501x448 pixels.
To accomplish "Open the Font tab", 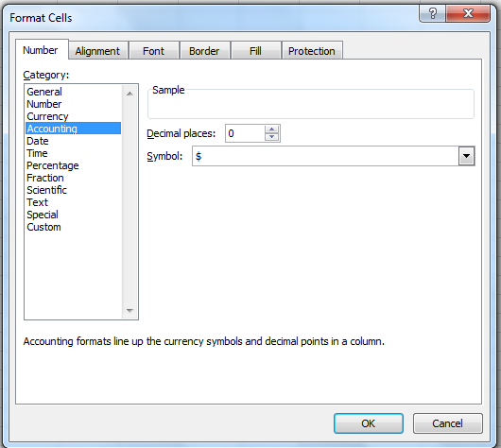I will [x=154, y=50].
